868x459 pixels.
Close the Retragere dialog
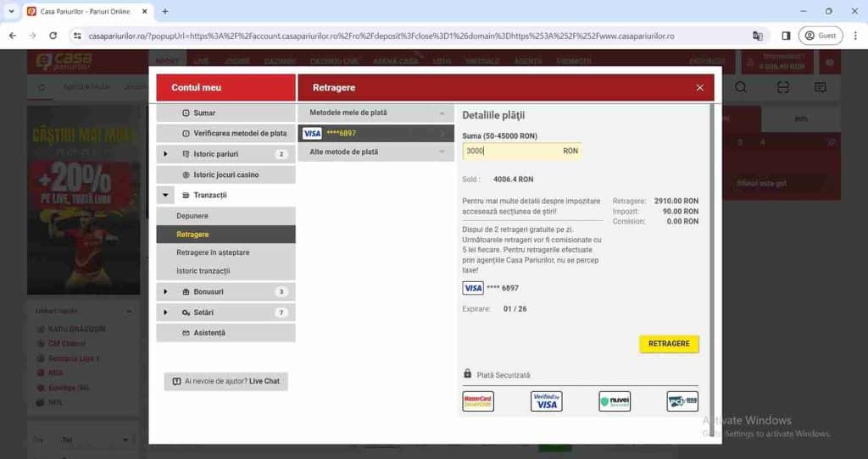click(699, 88)
